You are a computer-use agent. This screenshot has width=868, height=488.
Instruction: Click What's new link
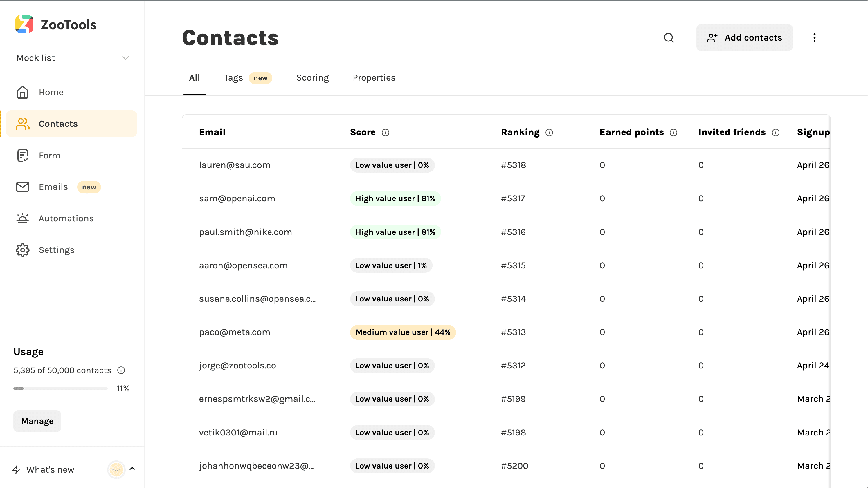[50, 470]
